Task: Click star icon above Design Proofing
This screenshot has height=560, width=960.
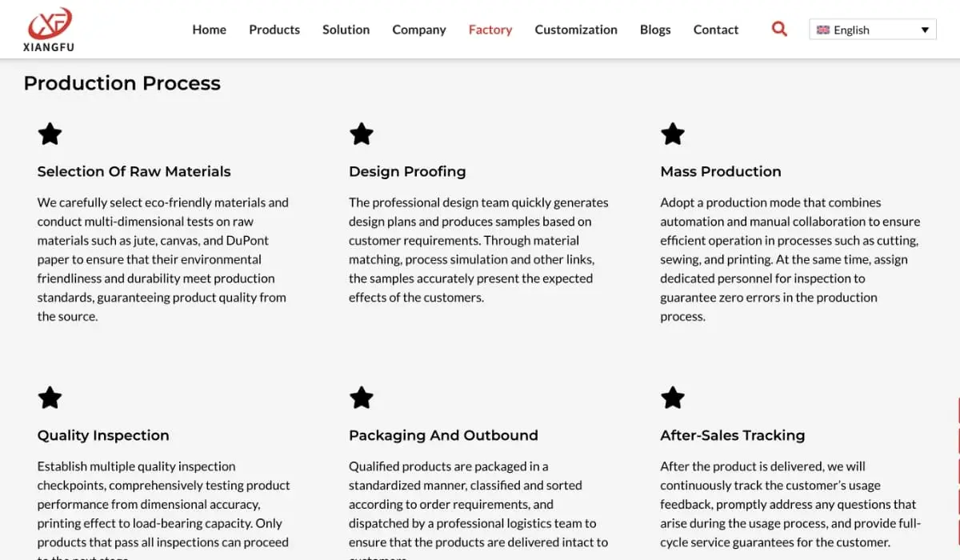Action: tap(362, 134)
